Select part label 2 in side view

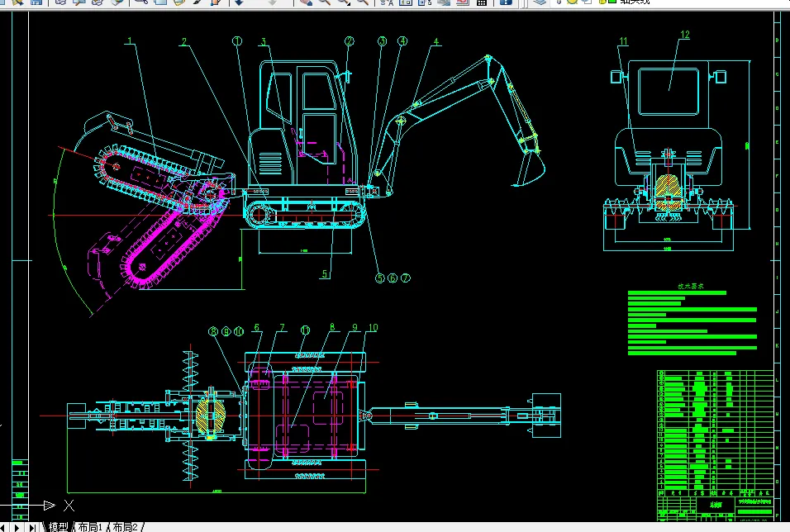pos(184,42)
